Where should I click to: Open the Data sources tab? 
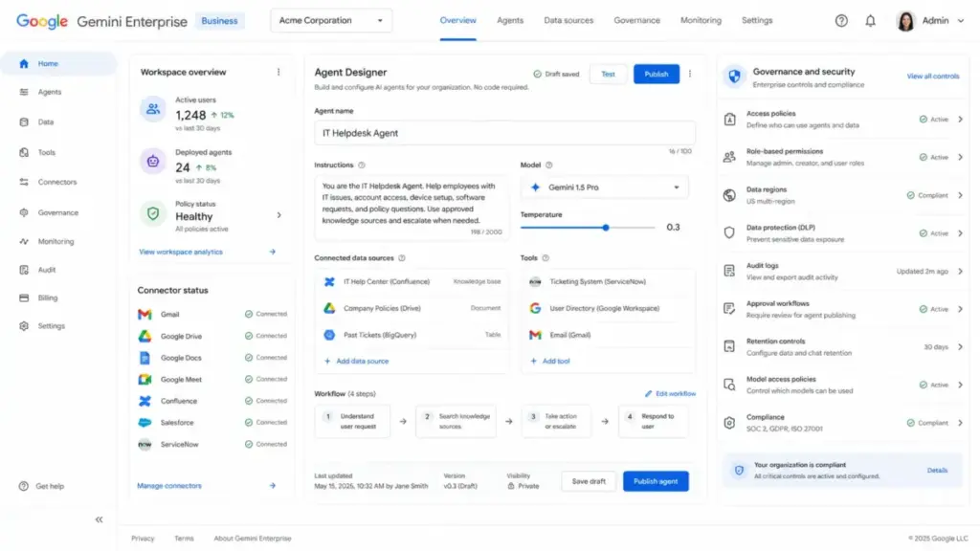(568, 21)
